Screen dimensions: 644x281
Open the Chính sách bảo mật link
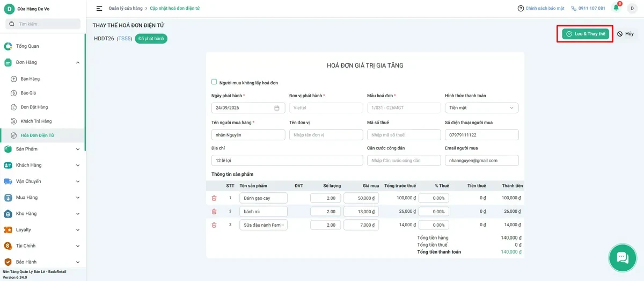click(545, 9)
